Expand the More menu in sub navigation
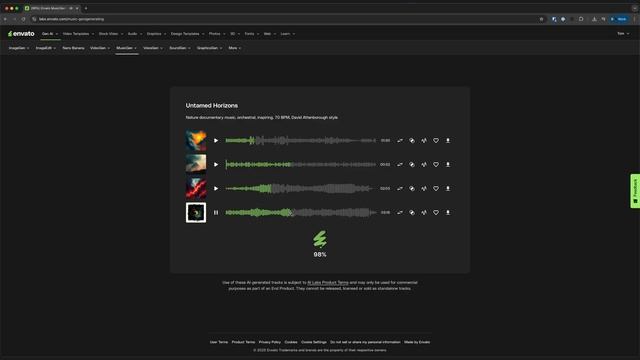Screen dimensions: 640x360 [235, 48]
